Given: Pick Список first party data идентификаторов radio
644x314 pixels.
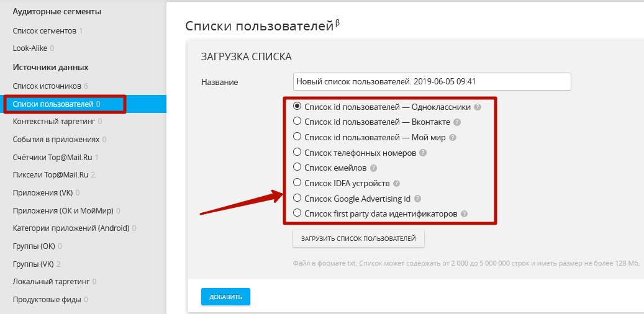Looking at the screenshot, I should (297, 213).
